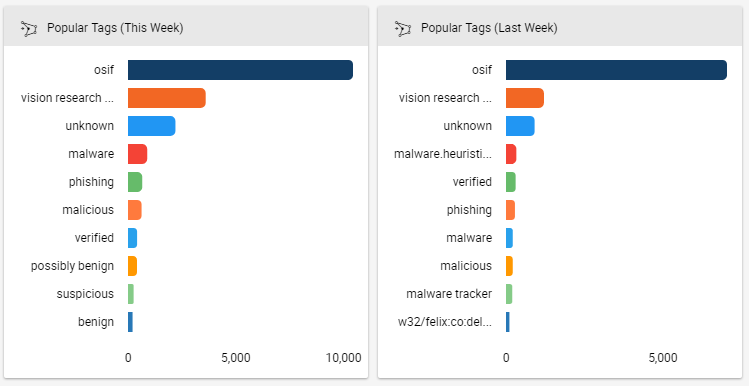Viewport: 749px width, 386px height.
Task: Click the malware.heuristi... tag label
Action: tap(443, 154)
